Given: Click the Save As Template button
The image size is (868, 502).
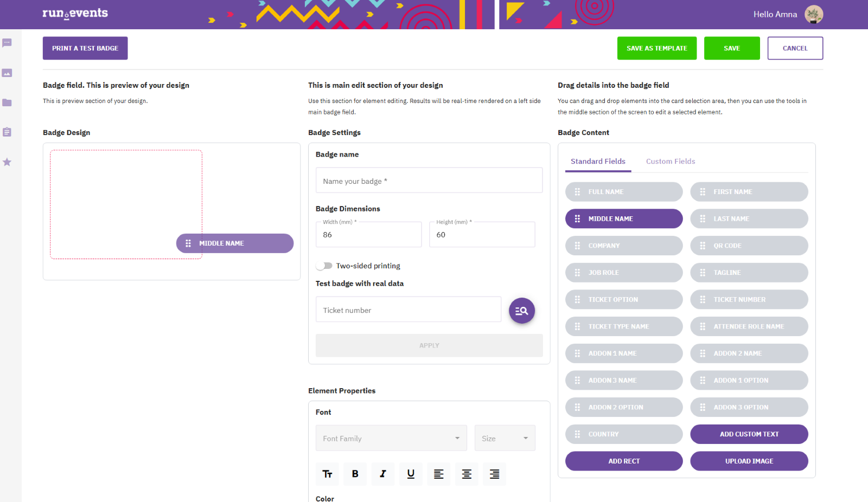Looking at the screenshot, I should pyautogui.click(x=657, y=48).
